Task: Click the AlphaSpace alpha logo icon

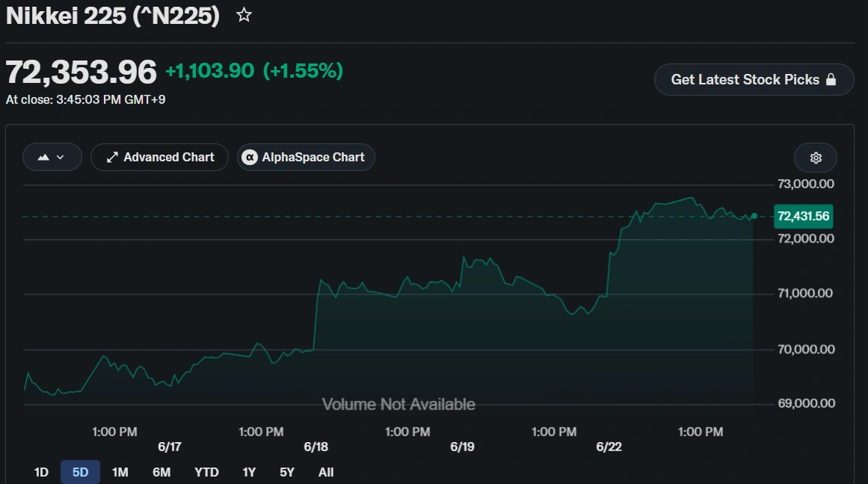Action: tap(250, 158)
